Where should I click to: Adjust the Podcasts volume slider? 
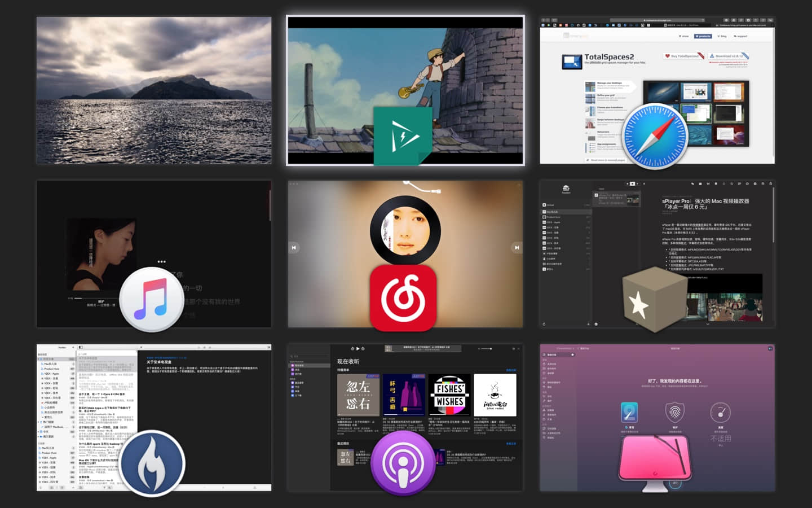point(486,349)
